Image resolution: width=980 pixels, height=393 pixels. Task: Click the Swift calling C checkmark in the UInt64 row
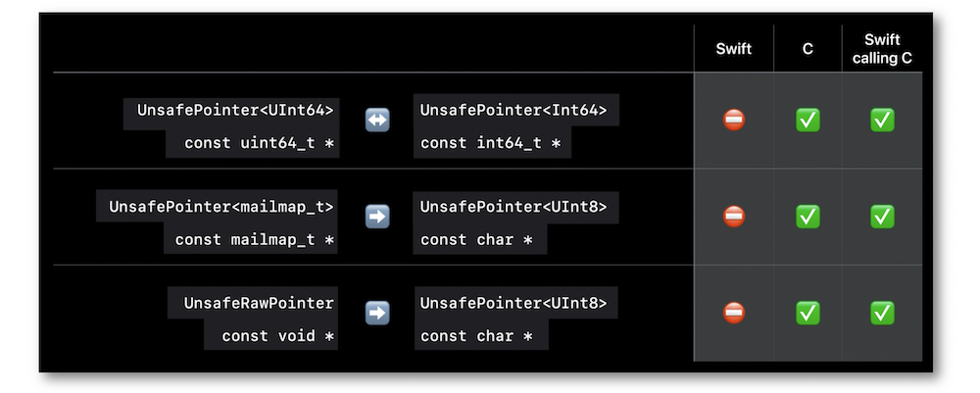point(882,120)
